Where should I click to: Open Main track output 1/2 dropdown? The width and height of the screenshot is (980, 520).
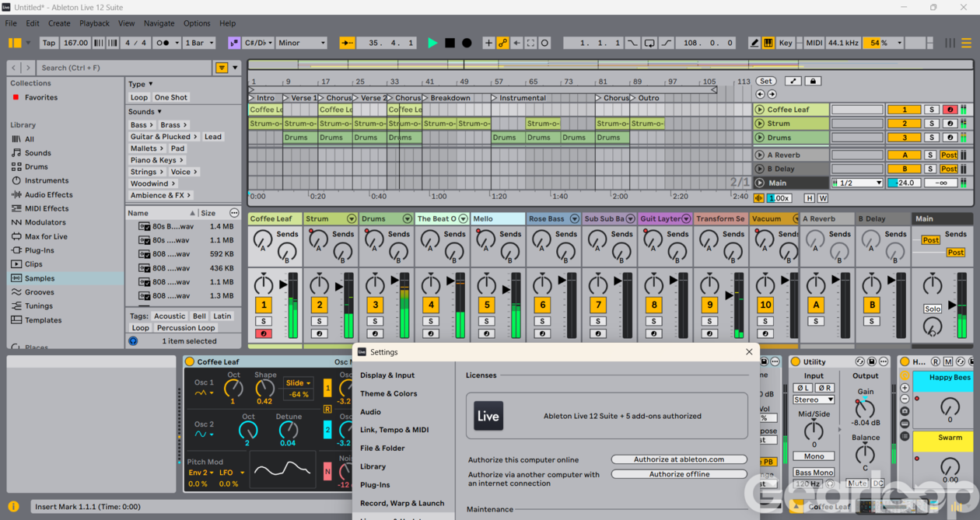857,183
